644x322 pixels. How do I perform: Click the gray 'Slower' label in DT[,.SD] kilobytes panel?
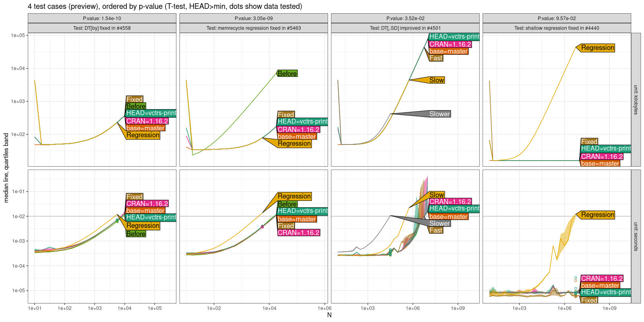[x=440, y=114]
